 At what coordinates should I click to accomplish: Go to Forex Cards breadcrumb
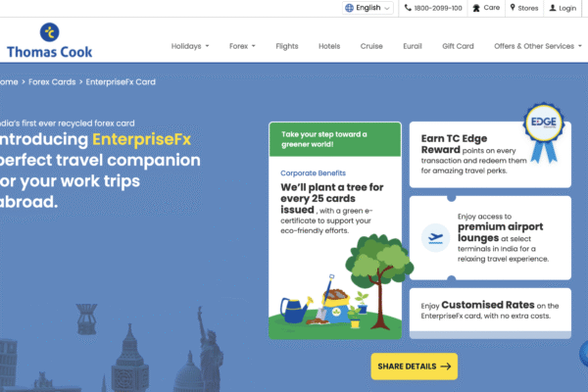(x=52, y=81)
